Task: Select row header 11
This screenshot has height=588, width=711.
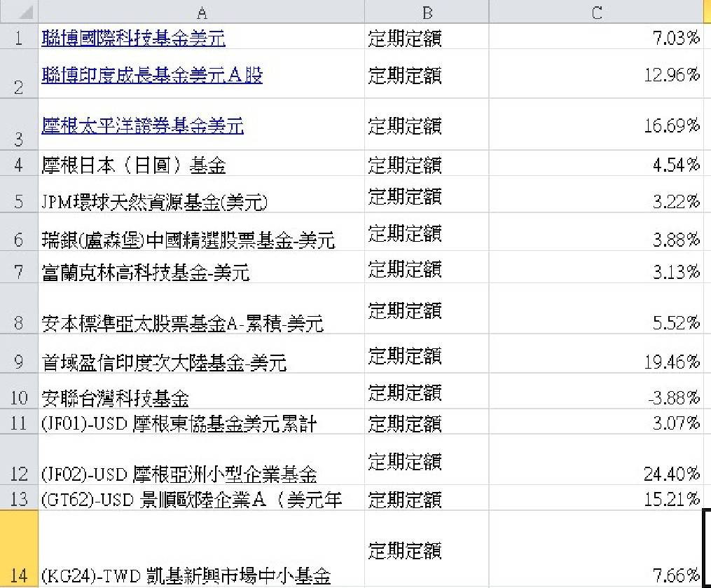Action: [19, 421]
